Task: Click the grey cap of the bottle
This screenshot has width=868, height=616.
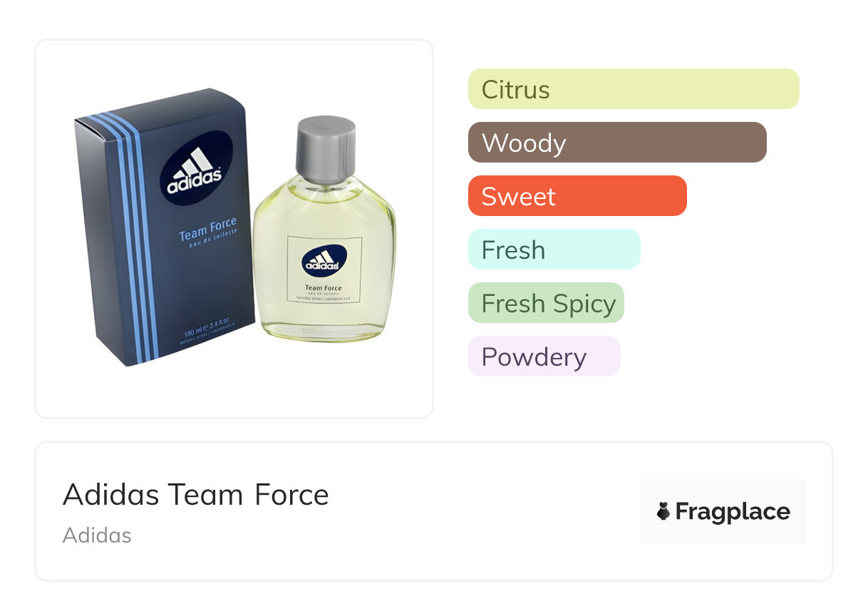Action: [x=326, y=146]
